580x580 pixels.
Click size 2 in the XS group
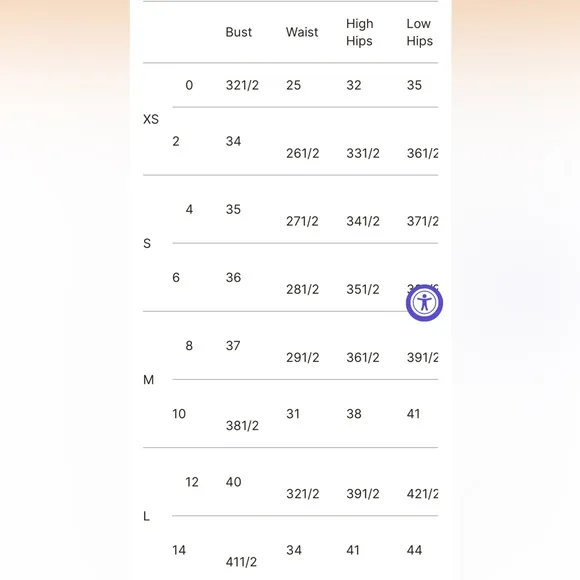tap(176, 141)
